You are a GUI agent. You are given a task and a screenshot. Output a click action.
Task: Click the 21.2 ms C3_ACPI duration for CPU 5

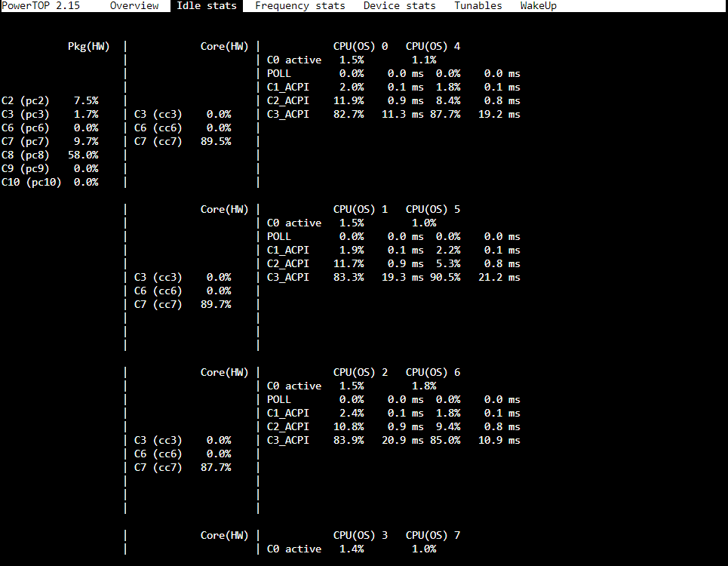(x=499, y=277)
